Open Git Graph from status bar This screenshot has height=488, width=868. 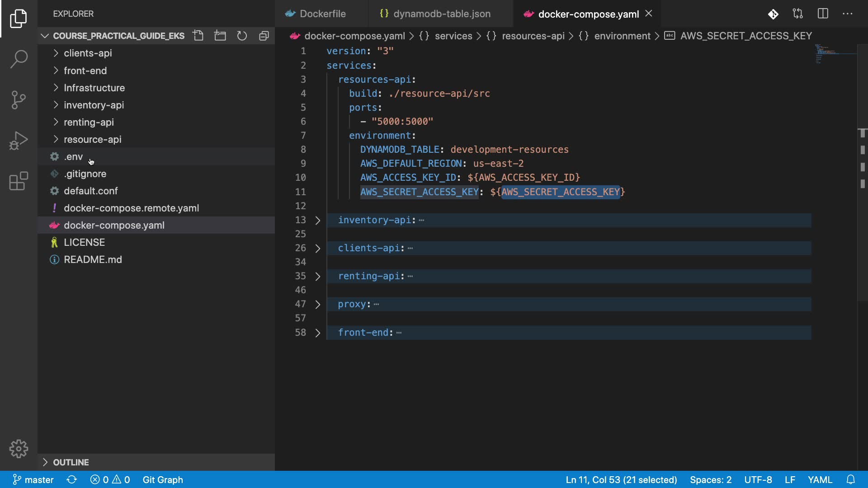tap(163, 479)
